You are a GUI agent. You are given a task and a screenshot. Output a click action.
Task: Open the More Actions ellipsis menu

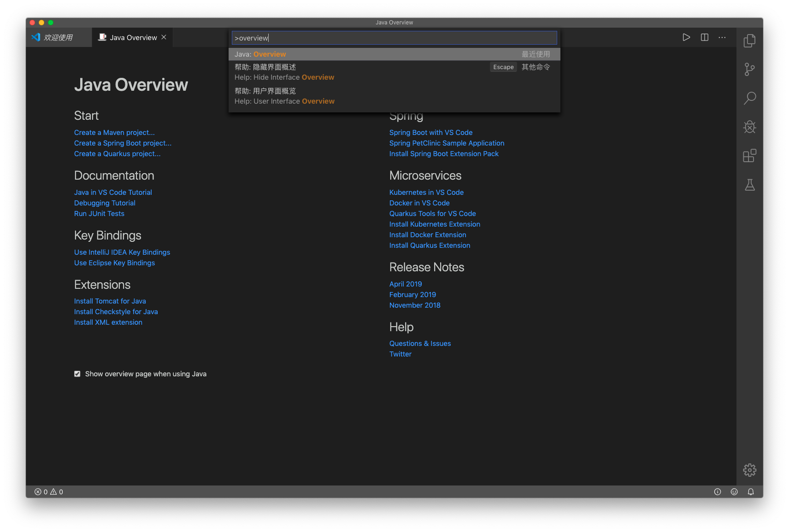722,37
